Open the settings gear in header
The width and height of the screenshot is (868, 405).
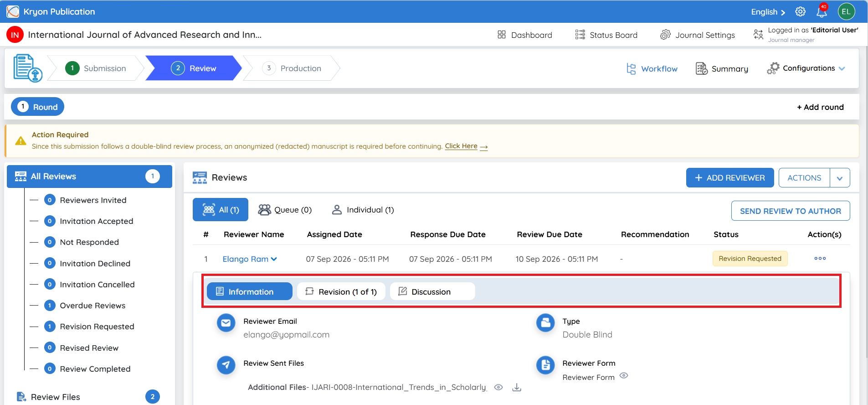coord(800,11)
